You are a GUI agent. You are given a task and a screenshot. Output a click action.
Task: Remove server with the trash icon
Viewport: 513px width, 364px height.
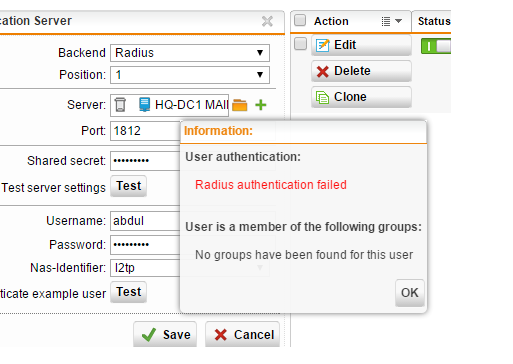[x=120, y=105]
